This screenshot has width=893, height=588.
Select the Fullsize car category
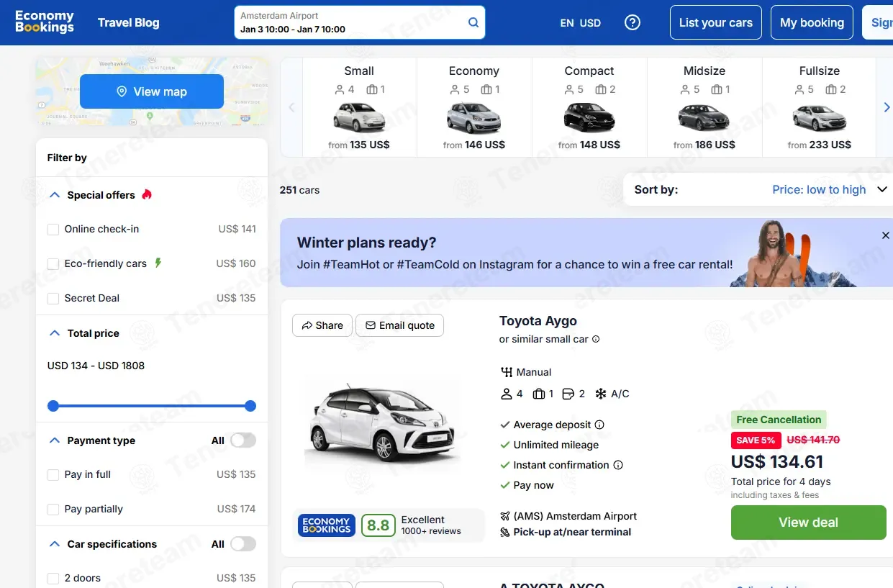(819, 107)
